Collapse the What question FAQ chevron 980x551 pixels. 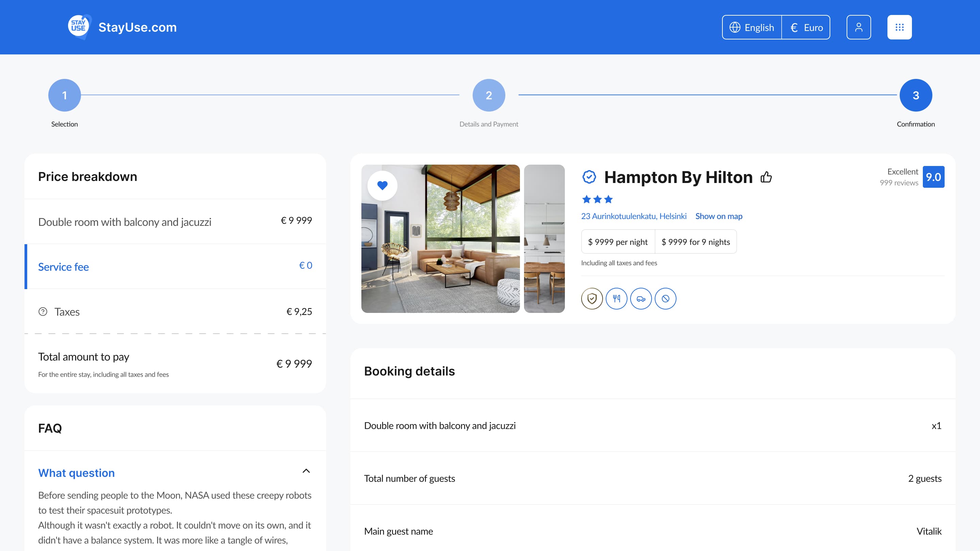click(306, 471)
